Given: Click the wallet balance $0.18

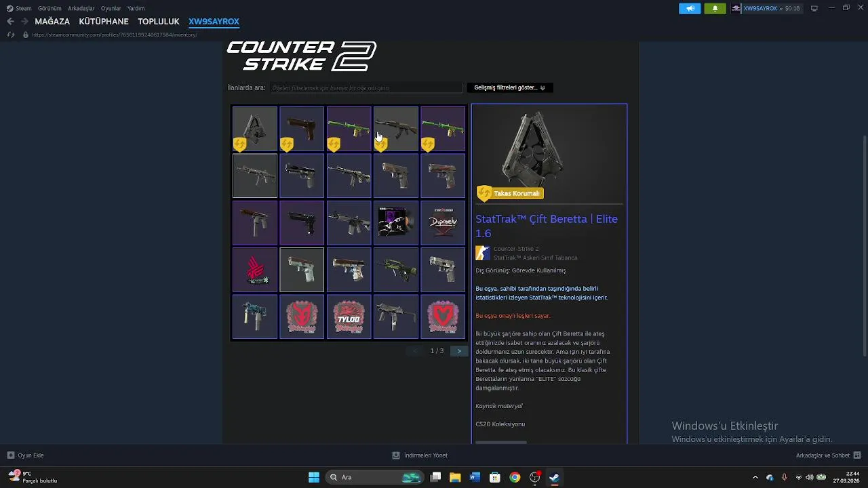Looking at the screenshot, I should pos(792,8).
